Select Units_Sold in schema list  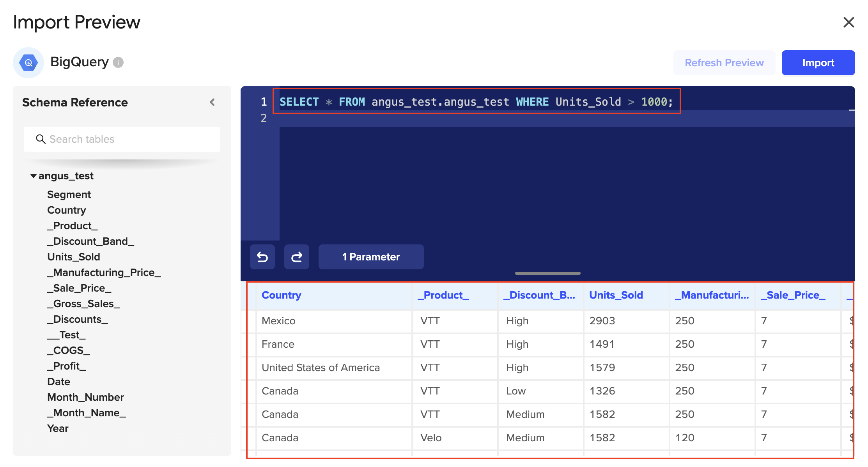point(74,257)
